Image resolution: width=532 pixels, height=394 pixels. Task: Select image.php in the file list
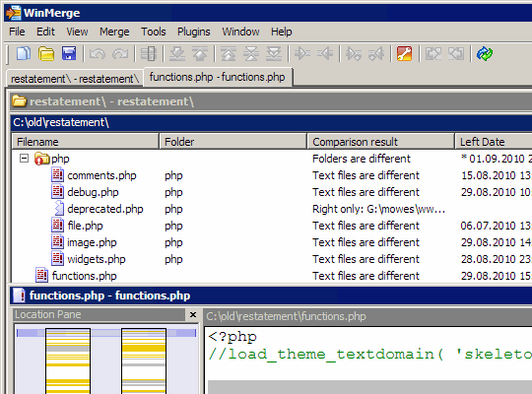(92, 242)
